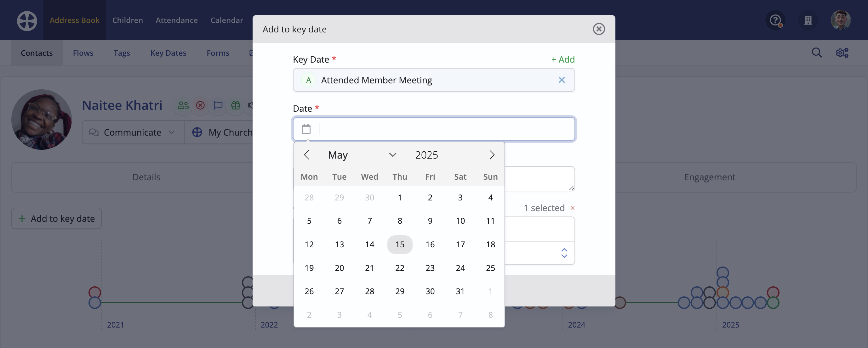Switch to the Tags tab

pos(122,53)
